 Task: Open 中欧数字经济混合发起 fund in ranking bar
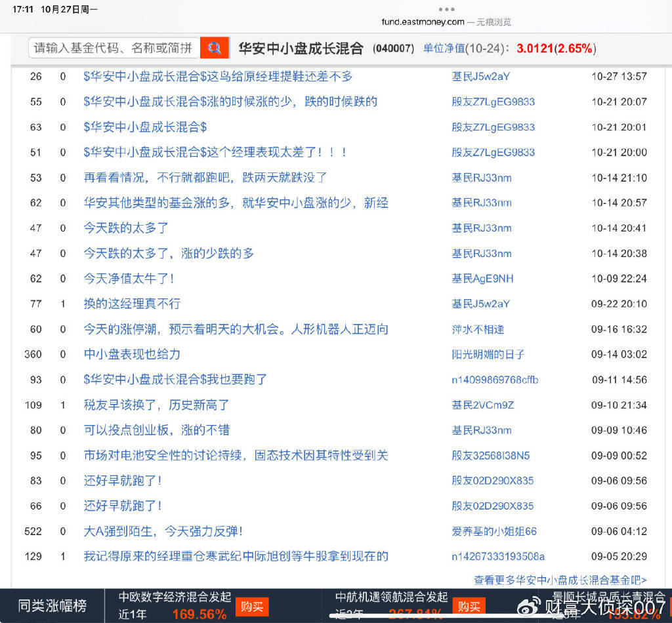click(x=175, y=597)
